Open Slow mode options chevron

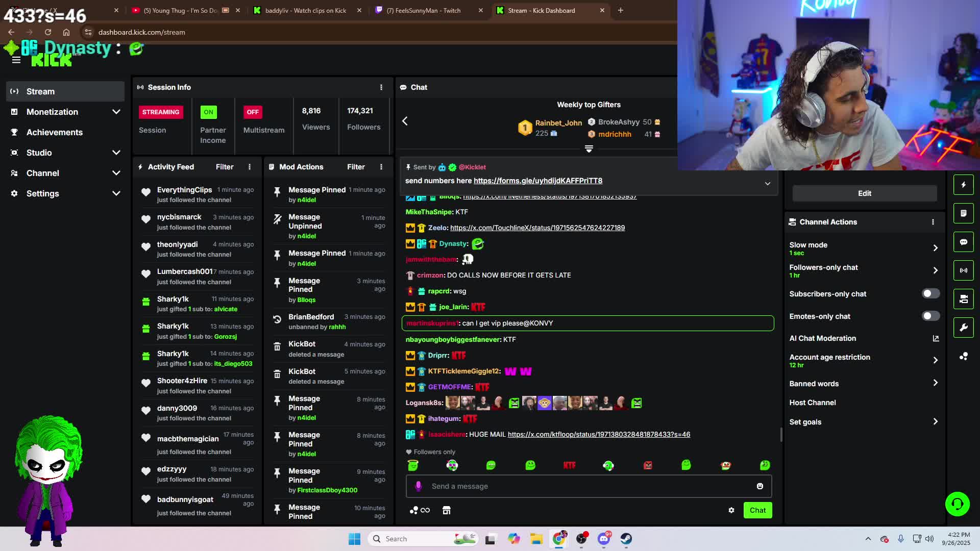tap(935, 248)
